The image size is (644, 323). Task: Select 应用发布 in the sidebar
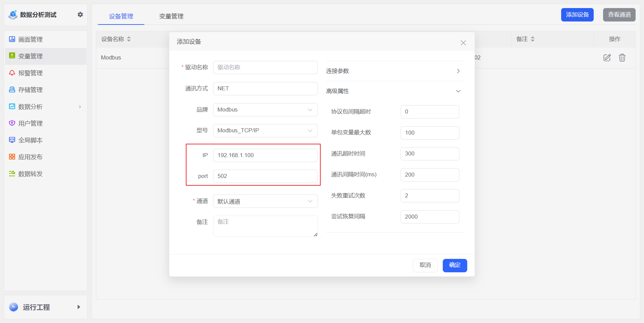pyautogui.click(x=30, y=157)
